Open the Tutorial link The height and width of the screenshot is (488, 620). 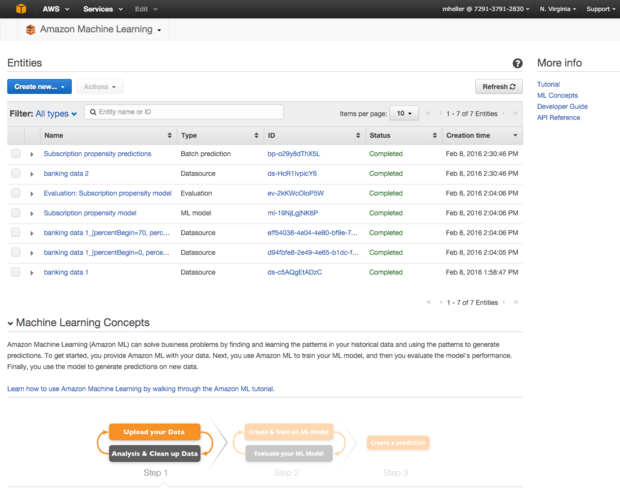[x=548, y=84]
